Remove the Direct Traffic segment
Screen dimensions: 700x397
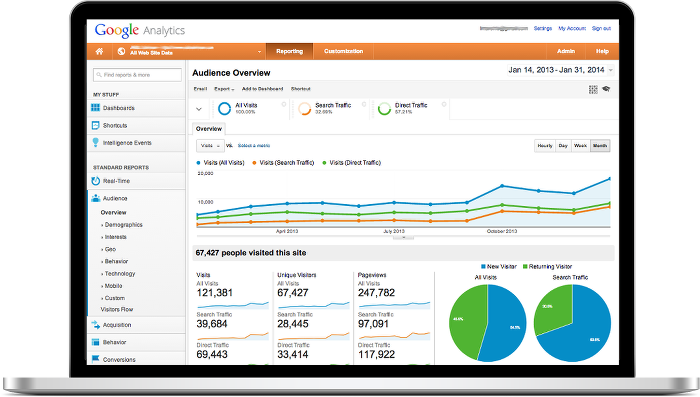click(x=444, y=104)
